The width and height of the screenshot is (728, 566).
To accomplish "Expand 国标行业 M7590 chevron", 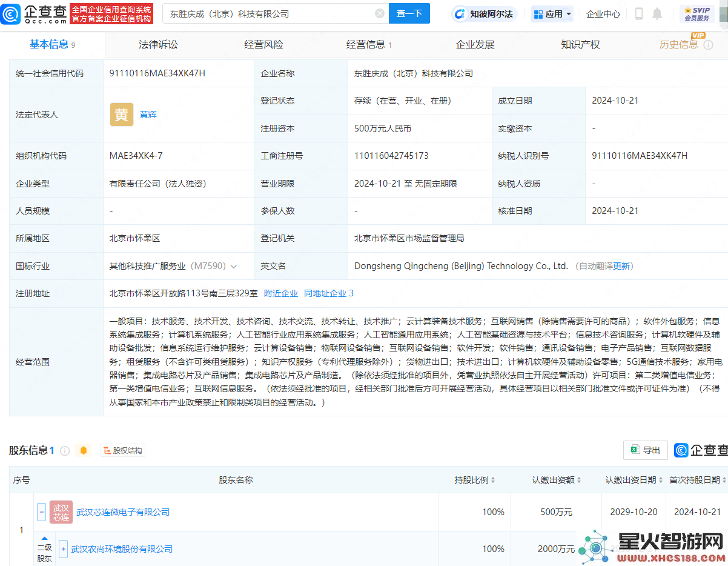I will pos(234,266).
